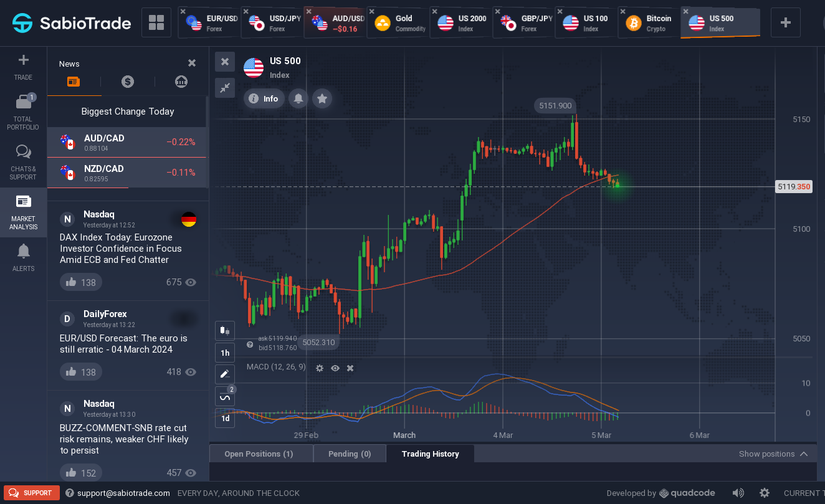The height and width of the screenshot is (504, 825).
Task: Open MACD indicator settings gear
Action: pos(320,368)
